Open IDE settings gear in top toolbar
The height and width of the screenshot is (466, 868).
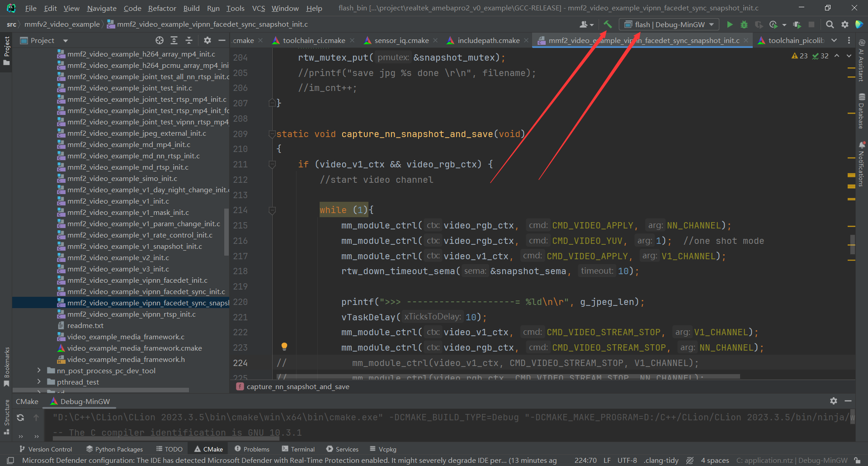tap(844, 24)
